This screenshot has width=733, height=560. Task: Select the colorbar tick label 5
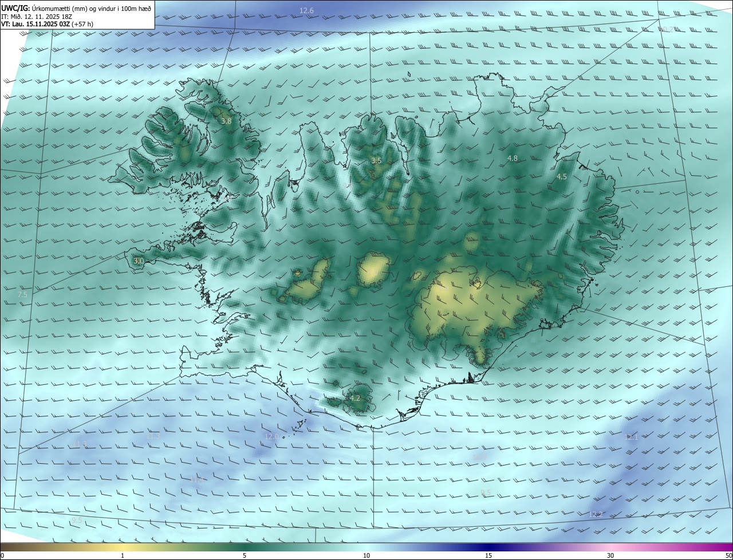[x=245, y=555]
